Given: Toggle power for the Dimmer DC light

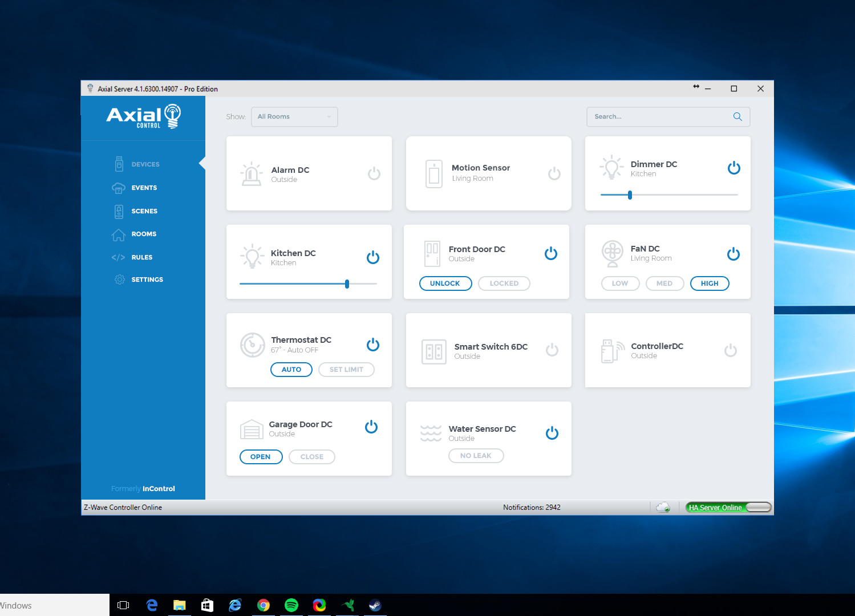Looking at the screenshot, I should pos(734,168).
